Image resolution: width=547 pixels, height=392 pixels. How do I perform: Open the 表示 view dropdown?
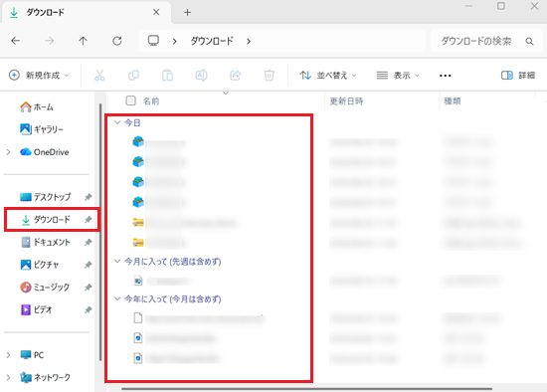click(x=398, y=75)
